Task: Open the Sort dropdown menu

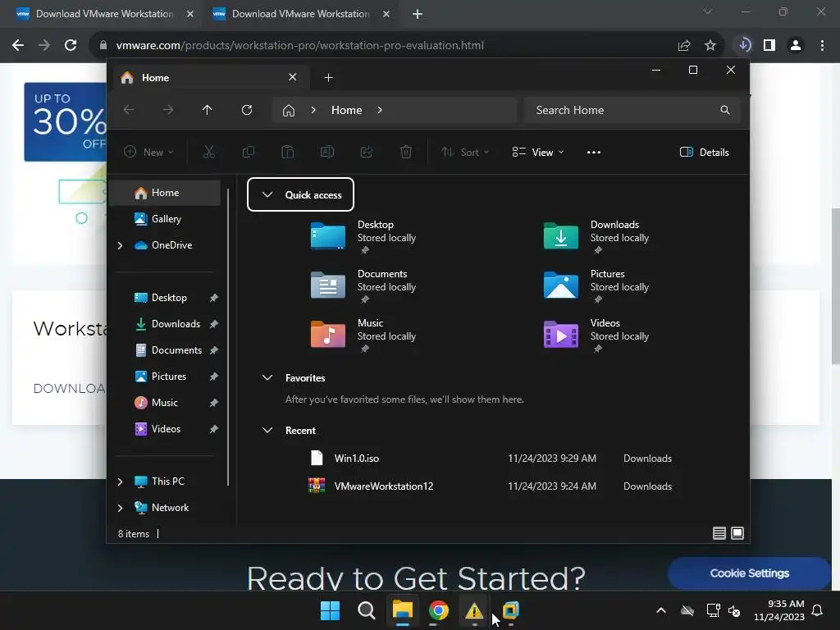Action: (x=465, y=152)
